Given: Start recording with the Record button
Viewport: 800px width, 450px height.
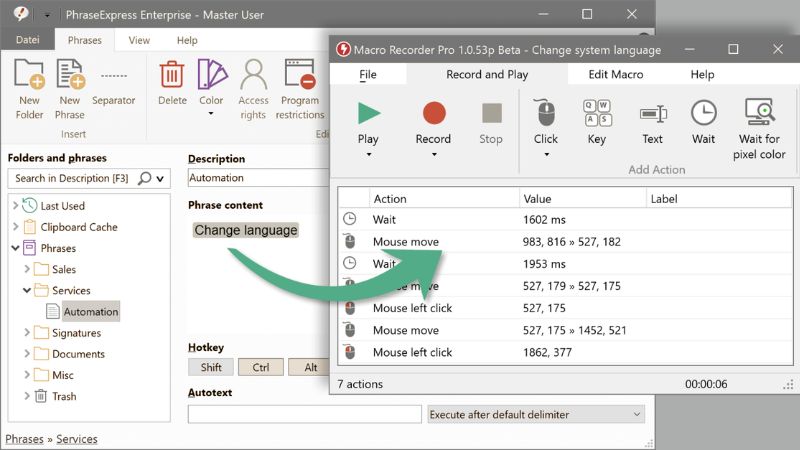Looking at the screenshot, I should [x=434, y=113].
